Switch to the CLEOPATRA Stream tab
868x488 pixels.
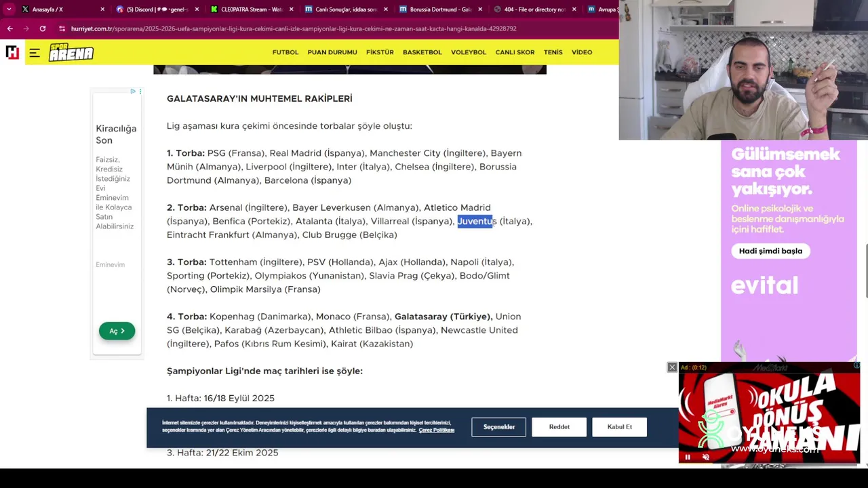pyautogui.click(x=246, y=9)
